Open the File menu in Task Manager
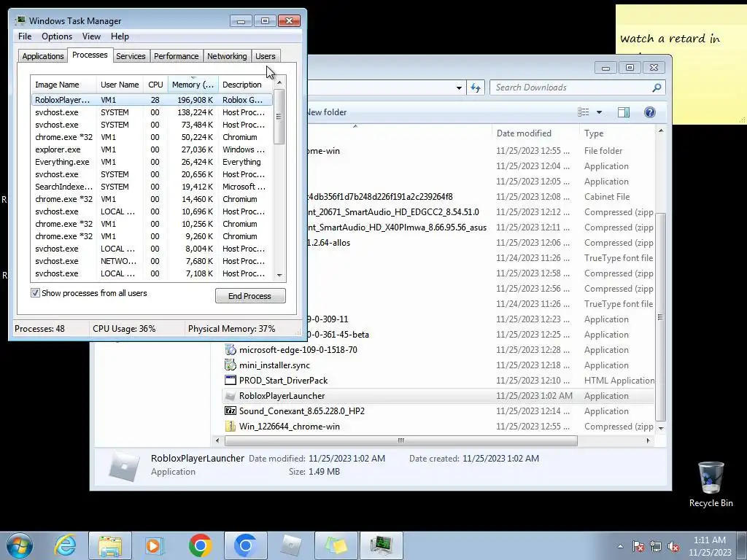Screen dimensions: 747x560 click(x=25, y=36)
